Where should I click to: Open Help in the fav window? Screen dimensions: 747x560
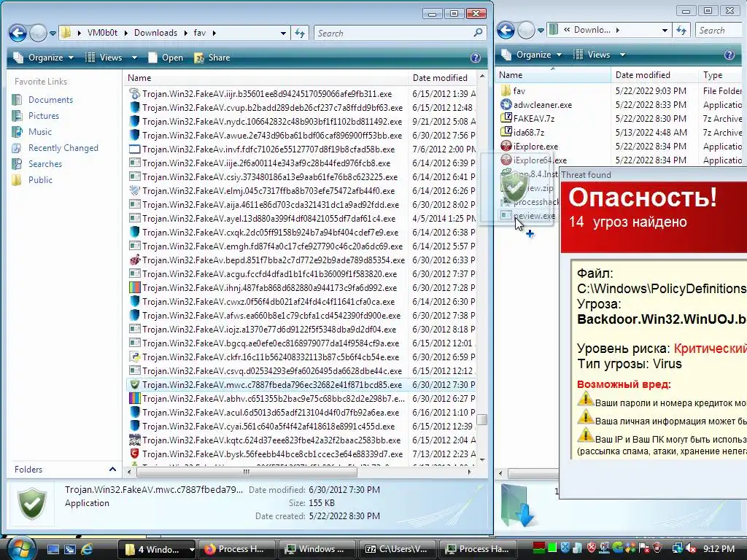tap(476, 58)
